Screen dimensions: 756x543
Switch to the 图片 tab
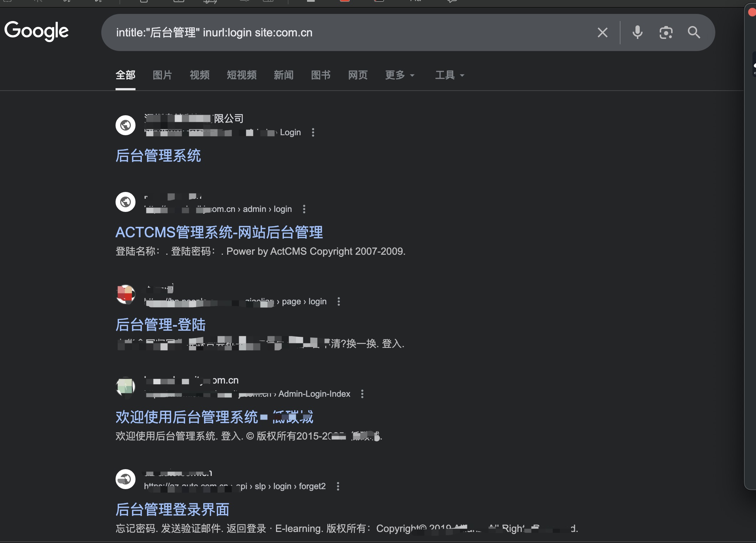[x=162, y=75]
